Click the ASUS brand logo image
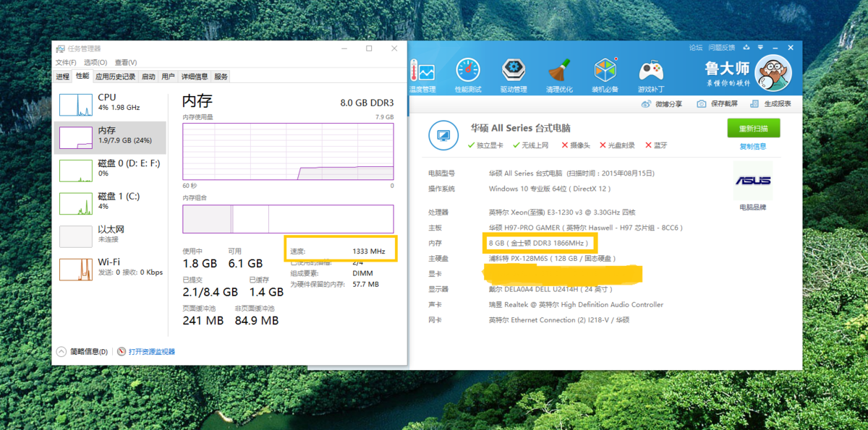This screenshot has height=430, width=868. point(753,181)
